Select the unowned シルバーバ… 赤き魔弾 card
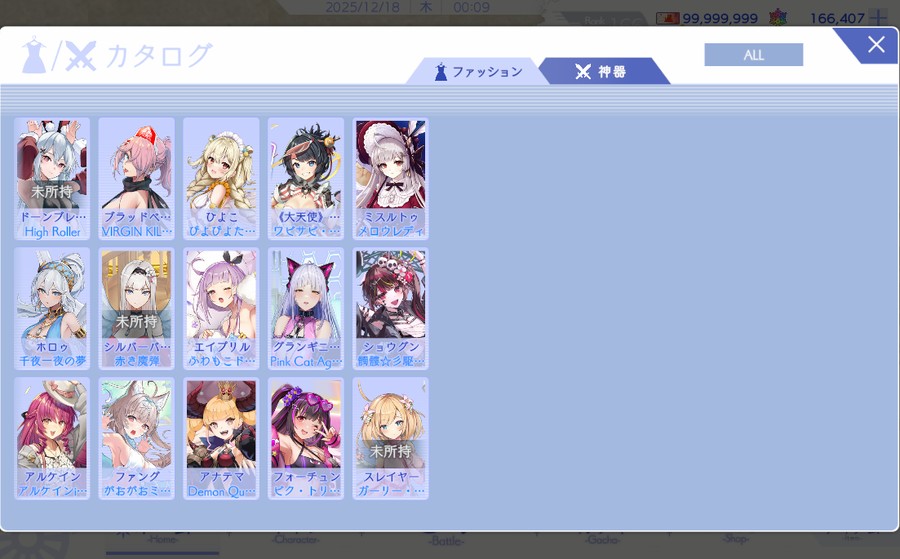900x559 pixels. point(137,309)
